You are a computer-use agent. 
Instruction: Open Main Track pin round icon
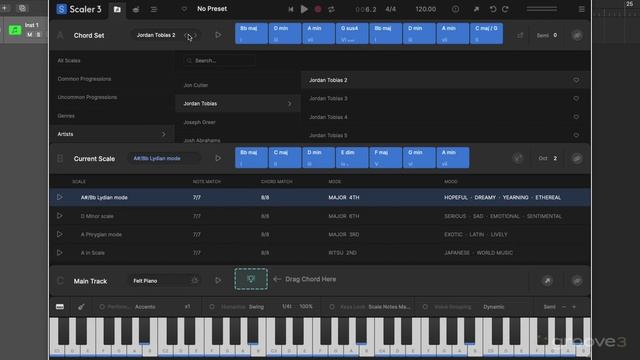click(x=547, y=281)
